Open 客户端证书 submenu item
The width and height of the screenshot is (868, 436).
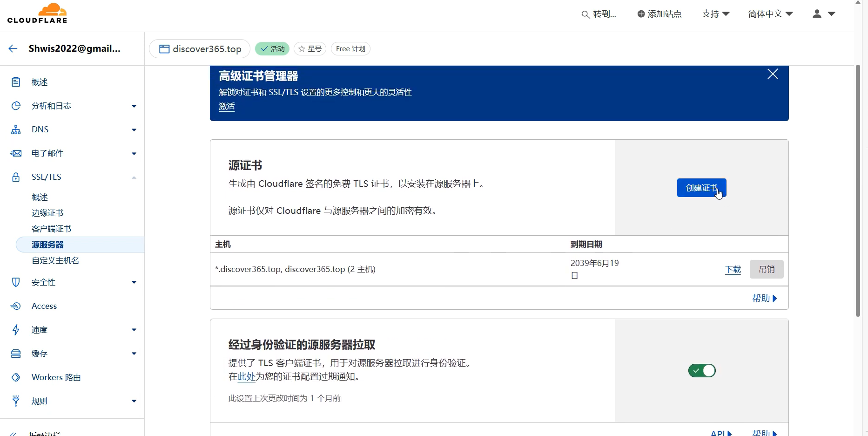51,229
